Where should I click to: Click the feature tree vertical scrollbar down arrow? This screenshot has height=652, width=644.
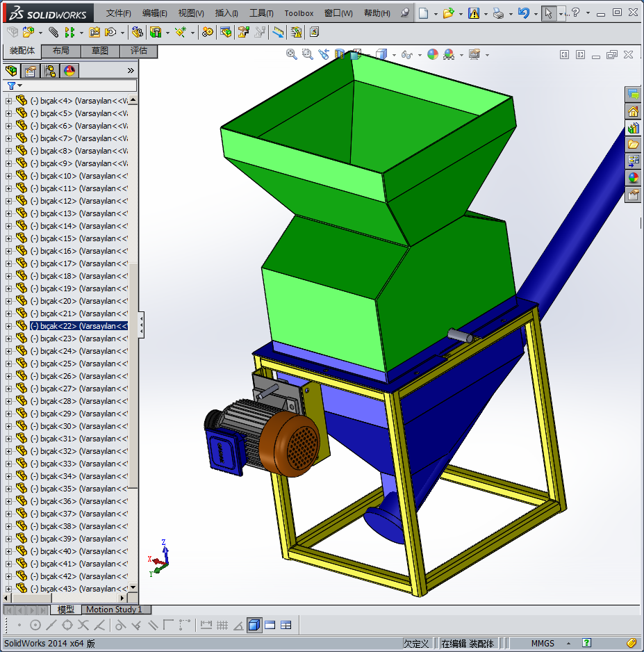coord(133,587)
